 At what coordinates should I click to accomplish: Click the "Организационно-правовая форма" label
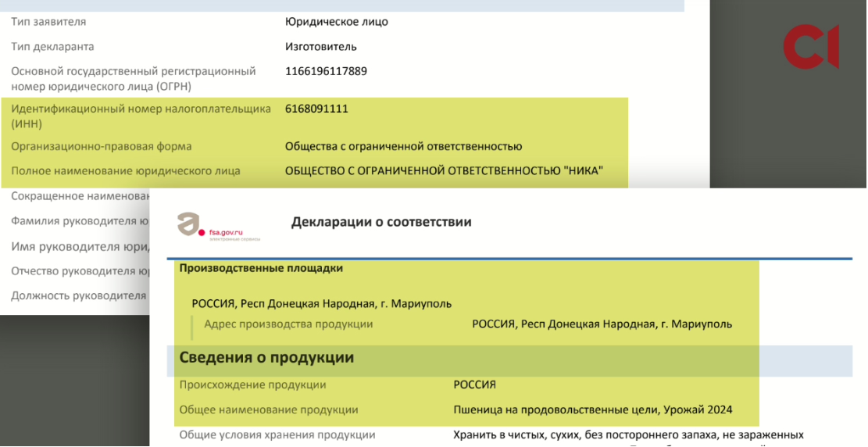click(x=101, y=147)
